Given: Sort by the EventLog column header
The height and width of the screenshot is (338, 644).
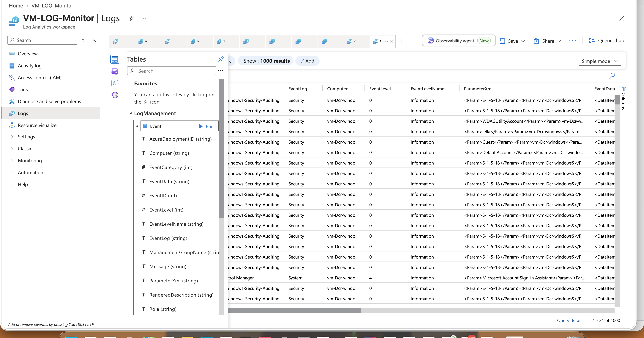Looking at the screenshot, I should (x=298, y=89).
